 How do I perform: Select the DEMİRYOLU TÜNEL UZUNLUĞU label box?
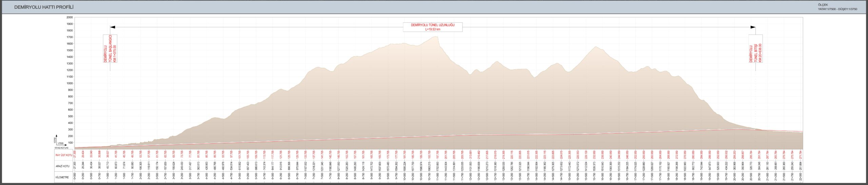click(433, 27)
